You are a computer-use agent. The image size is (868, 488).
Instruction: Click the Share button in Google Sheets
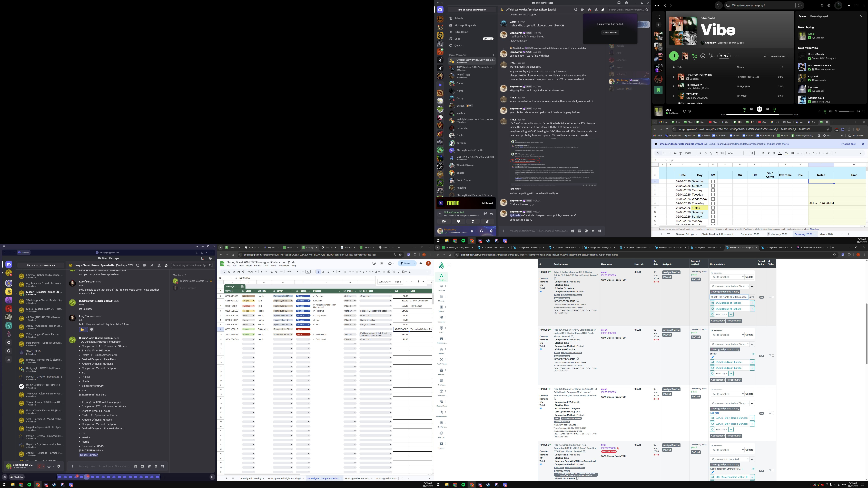(x=405, y=263)
